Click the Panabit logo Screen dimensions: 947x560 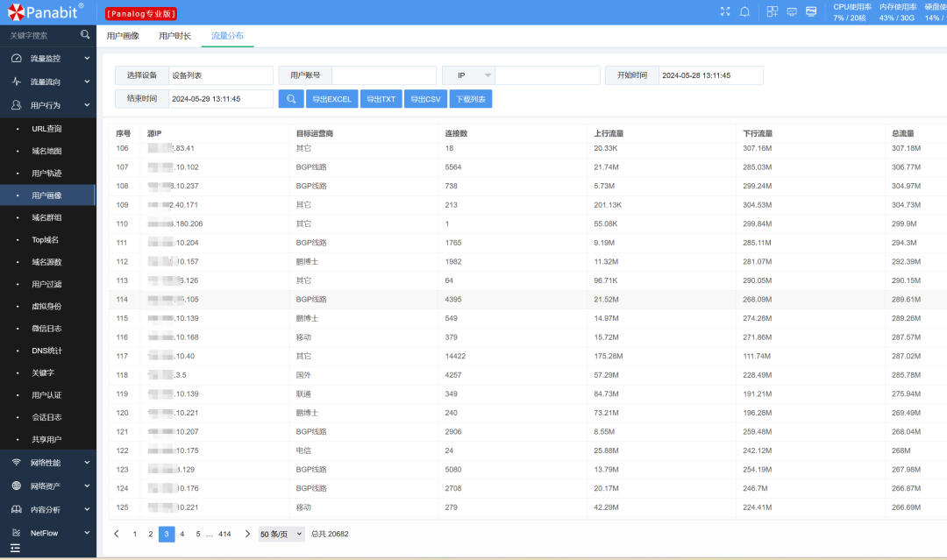coord(46,12)
